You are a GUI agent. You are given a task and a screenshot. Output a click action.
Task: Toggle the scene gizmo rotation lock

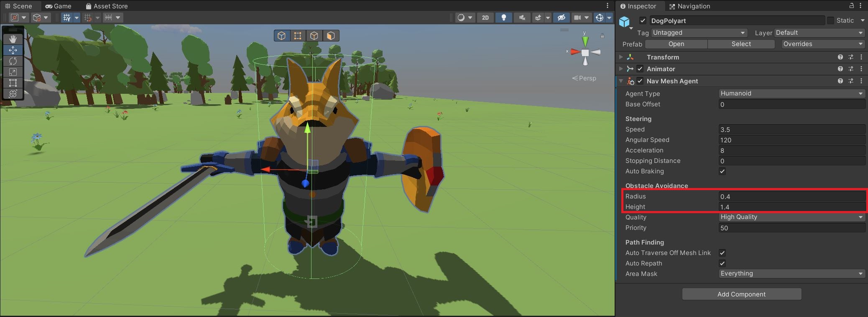(602, 36)
